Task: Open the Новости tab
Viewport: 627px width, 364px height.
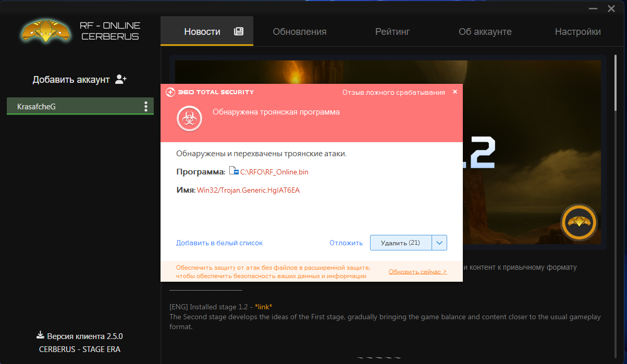Action: (x=207, y=32)
